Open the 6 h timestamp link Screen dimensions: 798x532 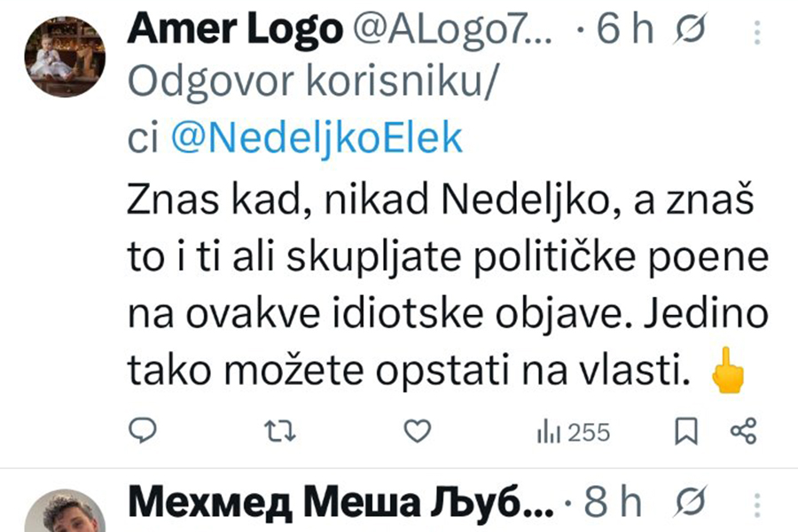click(624, 32)
